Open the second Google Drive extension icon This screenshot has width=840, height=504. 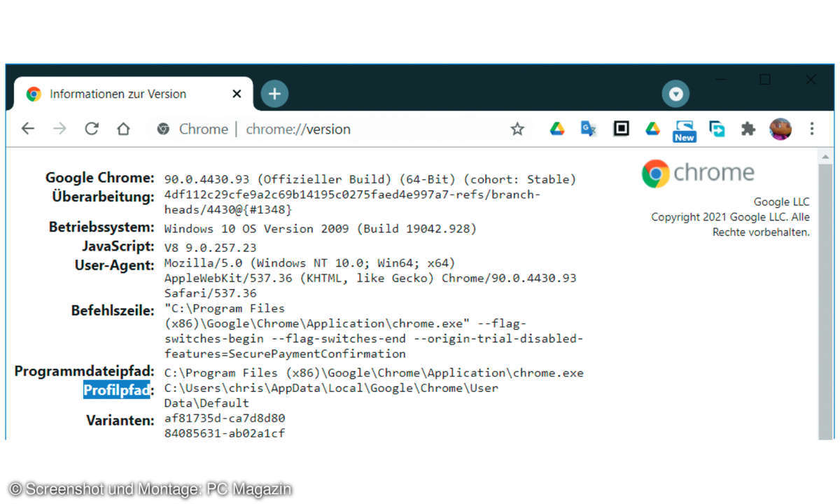652,128
